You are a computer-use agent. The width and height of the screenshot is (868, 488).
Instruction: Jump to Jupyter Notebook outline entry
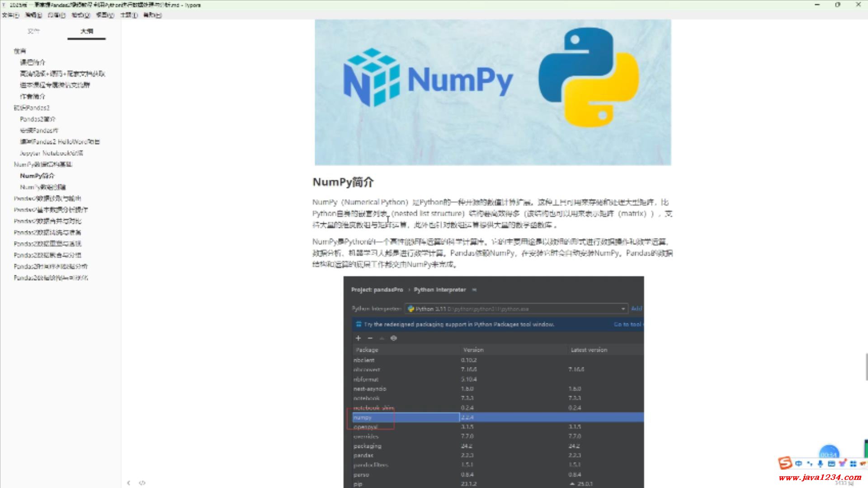pyautogui.click(x=52, y=153)
